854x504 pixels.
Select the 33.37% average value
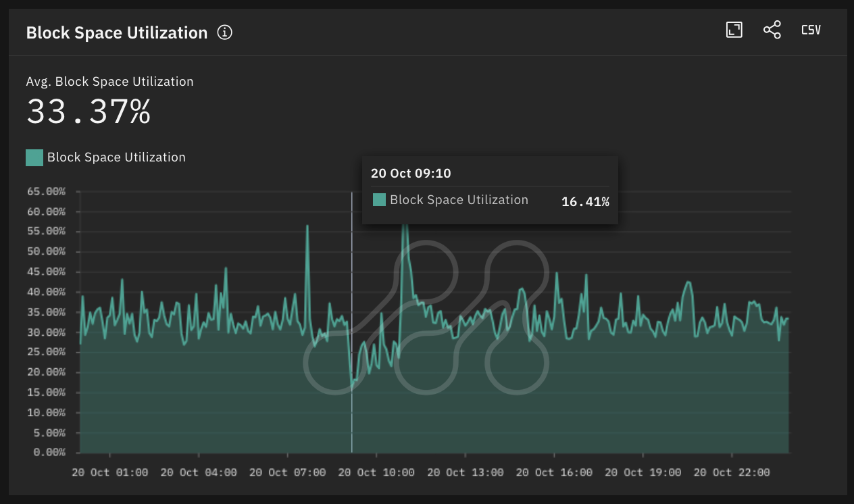89,112
